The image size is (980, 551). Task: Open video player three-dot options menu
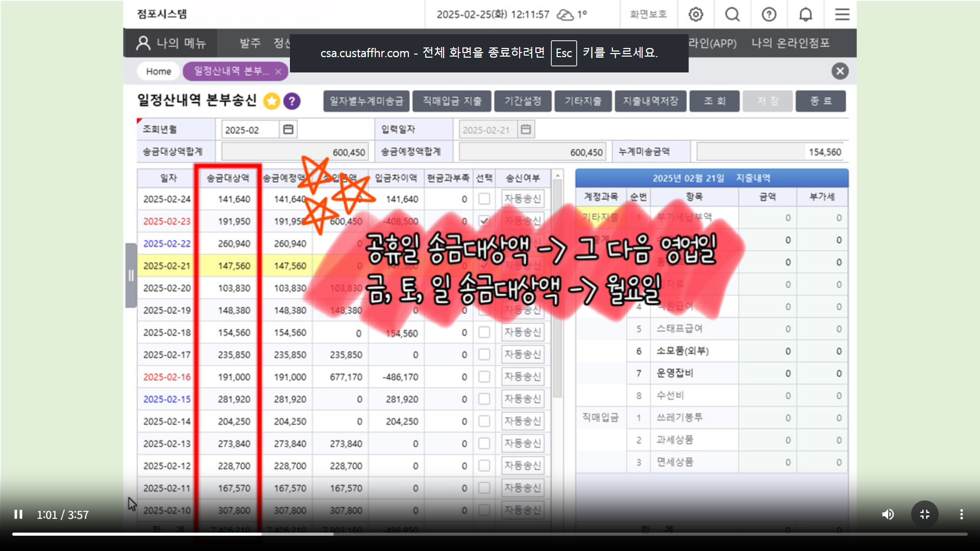pos(961,514)
